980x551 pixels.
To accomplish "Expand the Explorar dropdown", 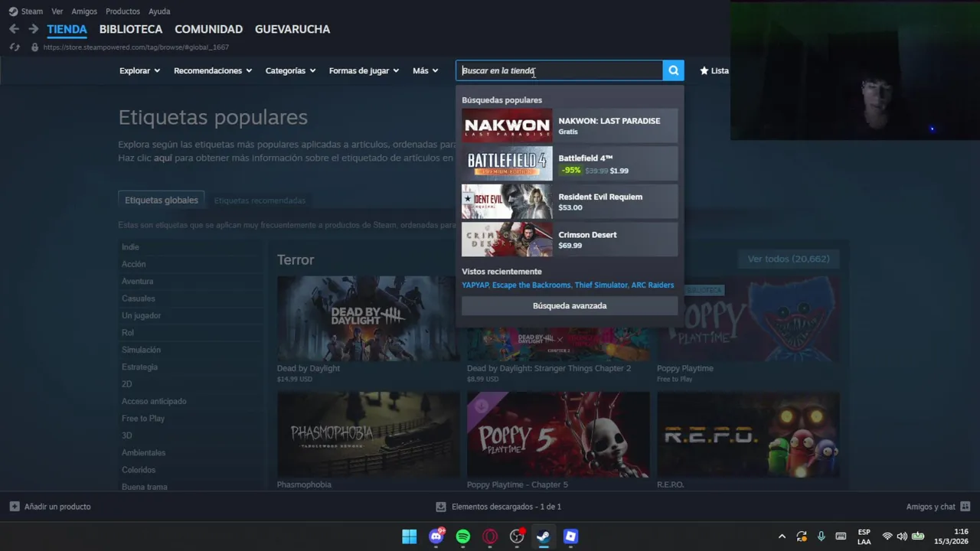I will [139, 70].
